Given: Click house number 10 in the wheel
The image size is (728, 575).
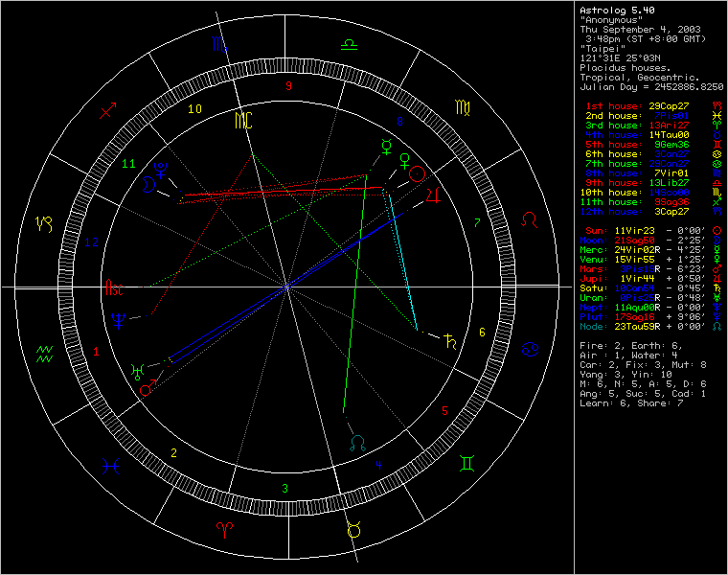Looking at the screenshot, I should coord(195,109).
